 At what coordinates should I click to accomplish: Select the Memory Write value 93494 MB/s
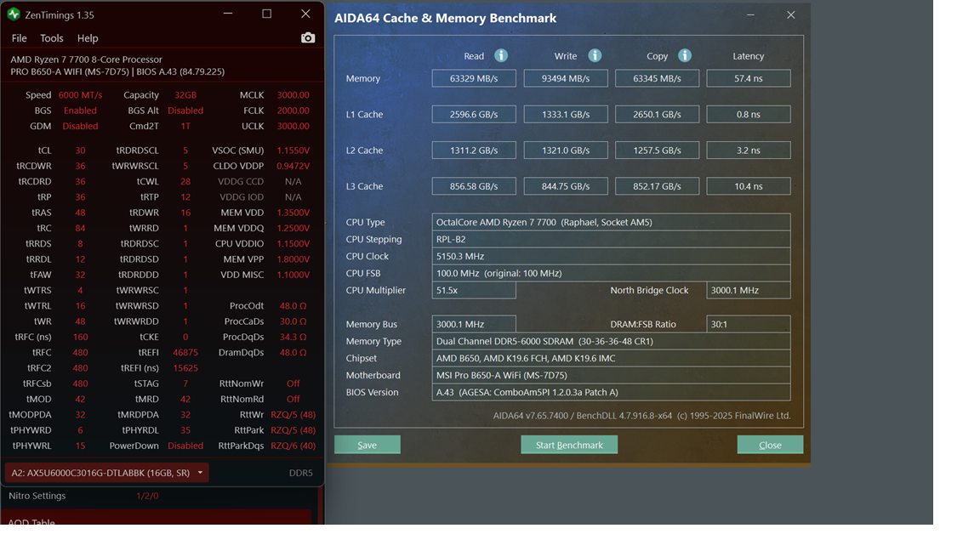[x=566, y=78]
